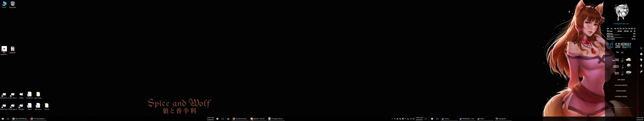Open the This PC desktop icon
This screenshot has width=644, height=121.
click(4, 4)
